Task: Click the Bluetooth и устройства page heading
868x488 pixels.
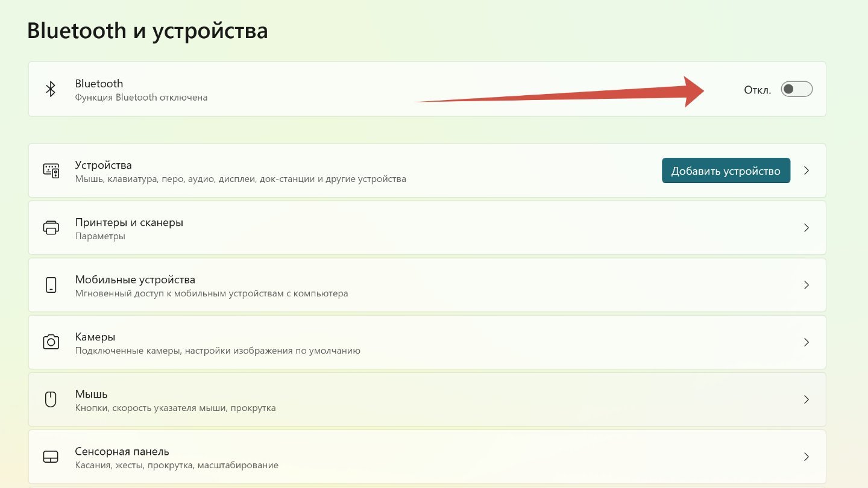Action: (x=148, y=30)
